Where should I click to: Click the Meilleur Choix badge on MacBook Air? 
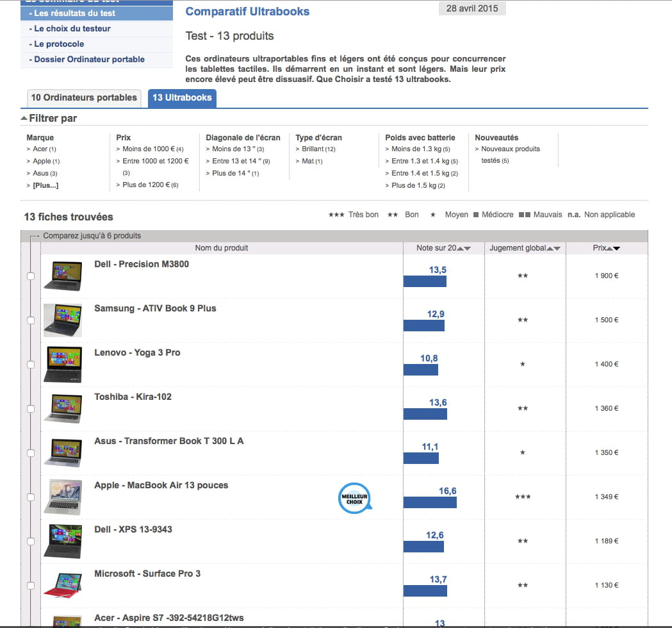point(354,498)
